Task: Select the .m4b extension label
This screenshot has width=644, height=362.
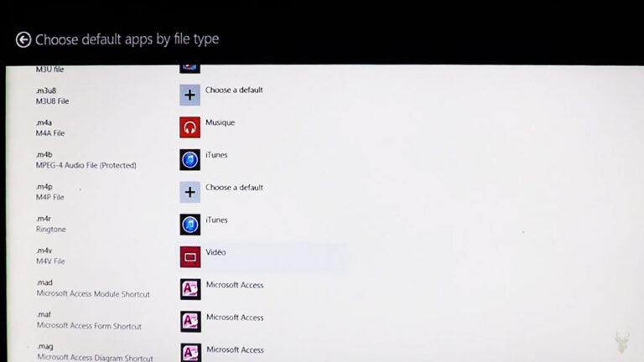Action: point(44,154)
